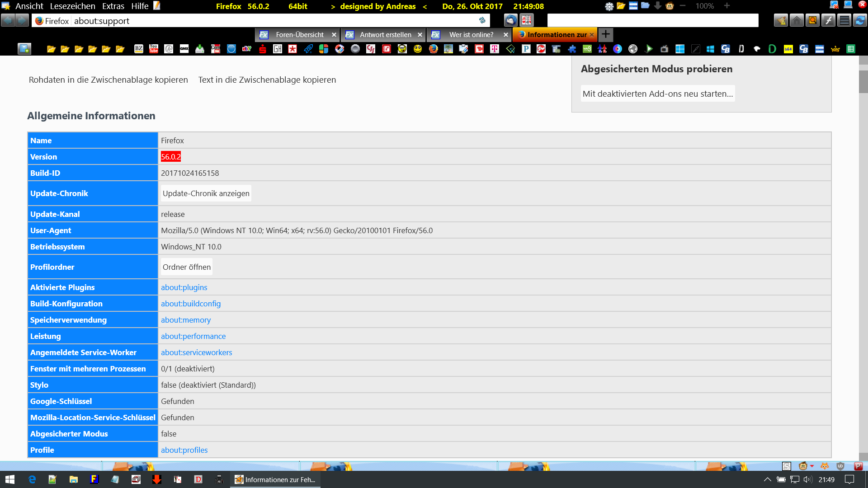Image resolution: width=868 pixels, height=488 pixels.
Task: Click the GMX bookmark icon
Action: [x=184, y=49]
